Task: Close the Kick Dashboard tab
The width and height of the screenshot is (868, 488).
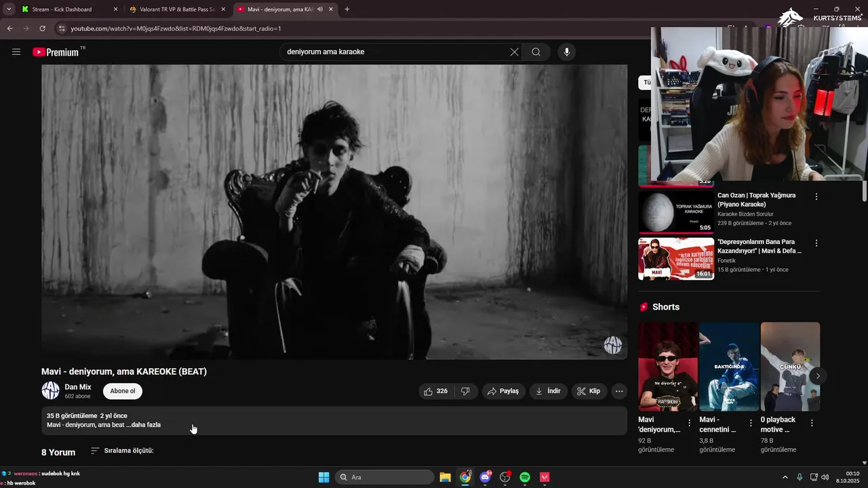Action: (x=115, y=9)
